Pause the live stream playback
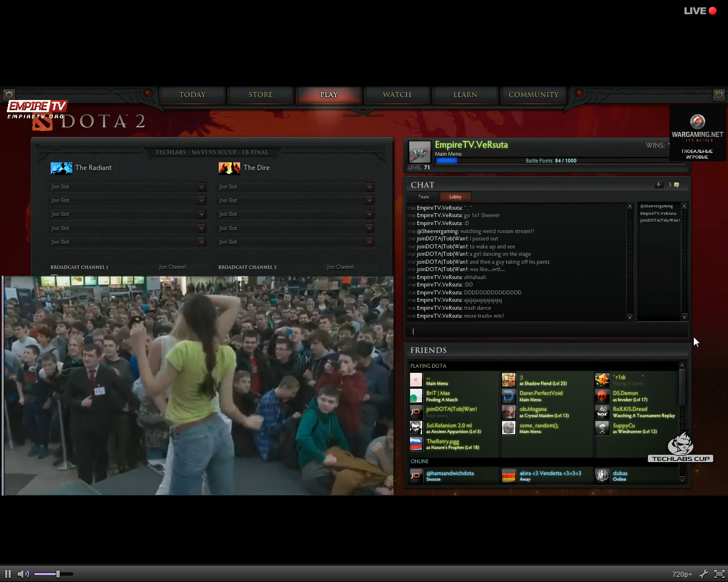728x582 pixels. (x=8, y=574)
